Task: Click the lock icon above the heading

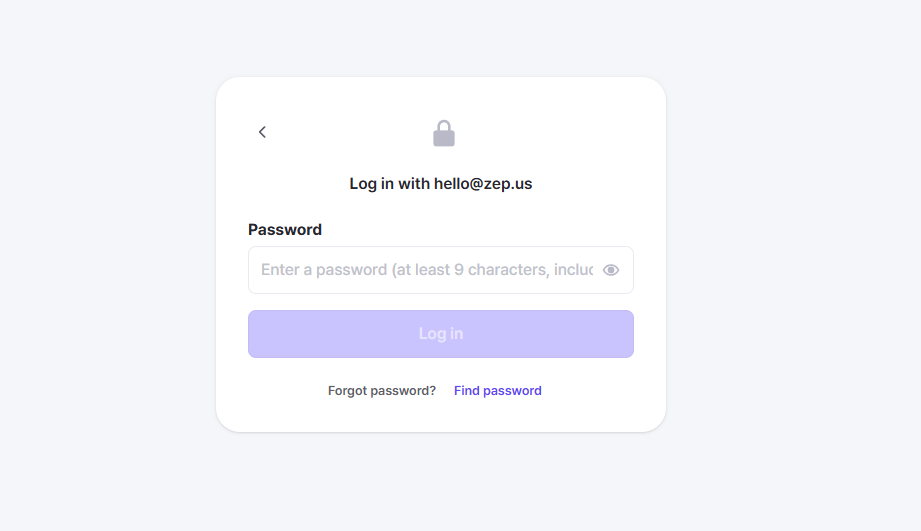Action: point(444,133)
